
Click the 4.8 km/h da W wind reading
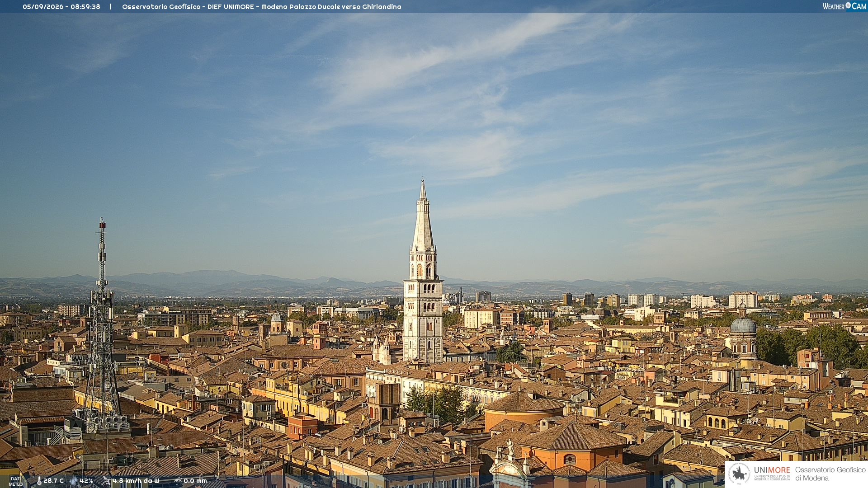point(136,481)
